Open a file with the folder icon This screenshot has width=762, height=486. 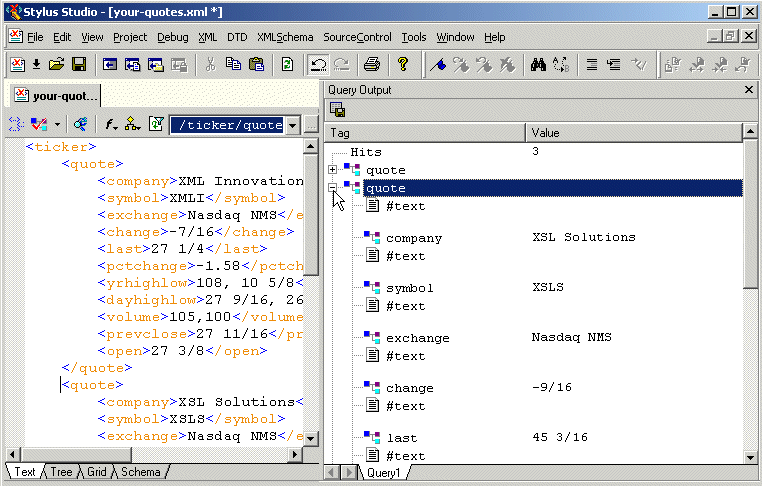point(57,65)
